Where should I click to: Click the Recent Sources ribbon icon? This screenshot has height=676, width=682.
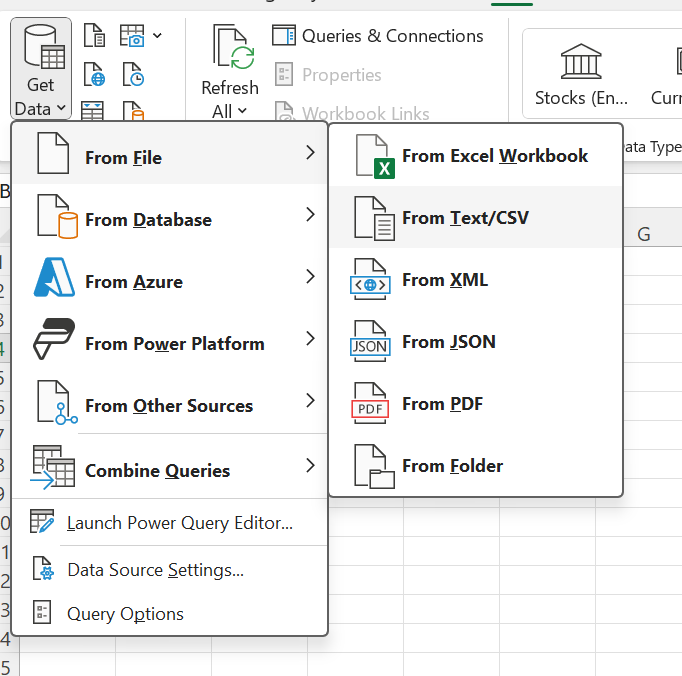click(133, 74)
